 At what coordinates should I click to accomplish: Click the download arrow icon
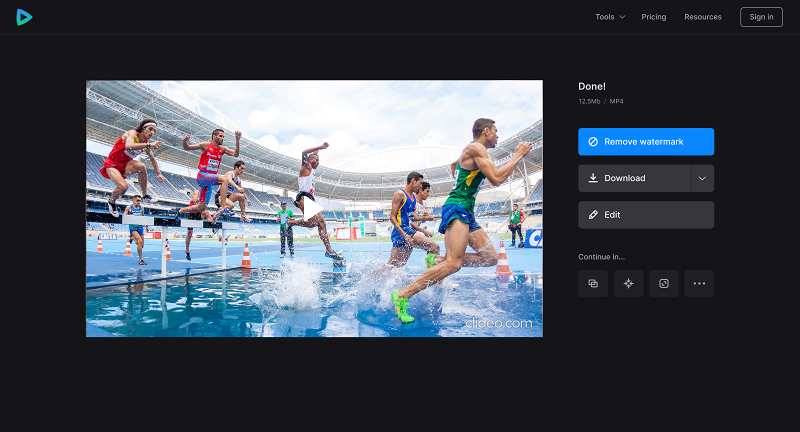(x=593, y=178)
